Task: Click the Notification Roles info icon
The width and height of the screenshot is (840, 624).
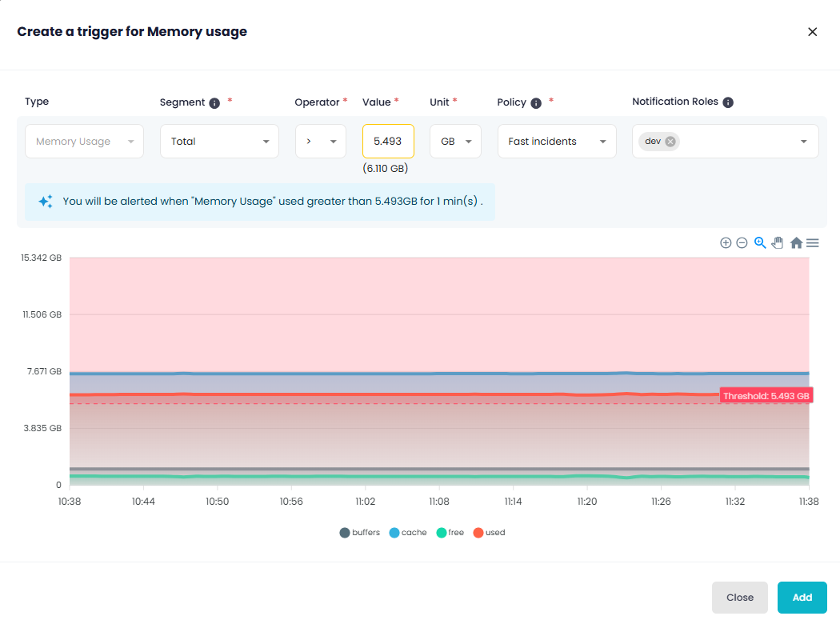Action: [728, 102]
